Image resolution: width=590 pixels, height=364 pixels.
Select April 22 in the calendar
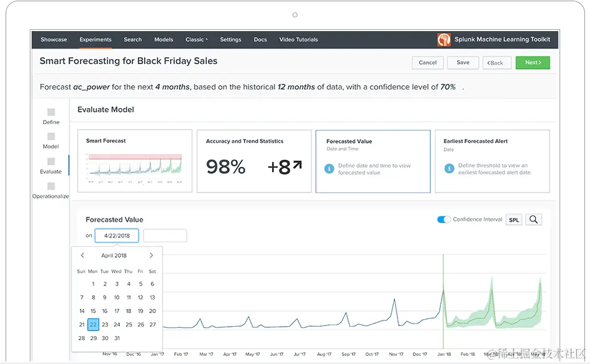pos(93,324)
